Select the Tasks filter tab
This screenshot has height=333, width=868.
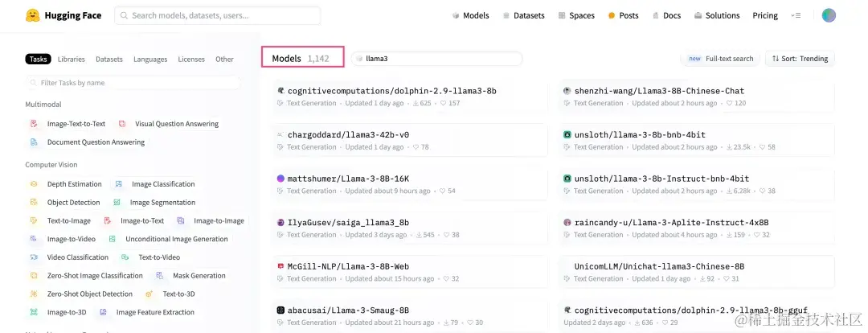[x=39, y=59]
